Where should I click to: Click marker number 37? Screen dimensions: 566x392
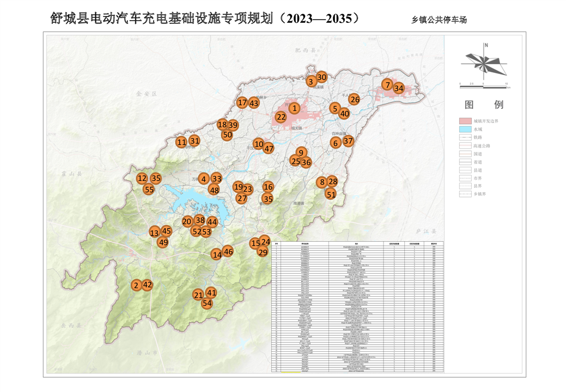click(348, 140)
